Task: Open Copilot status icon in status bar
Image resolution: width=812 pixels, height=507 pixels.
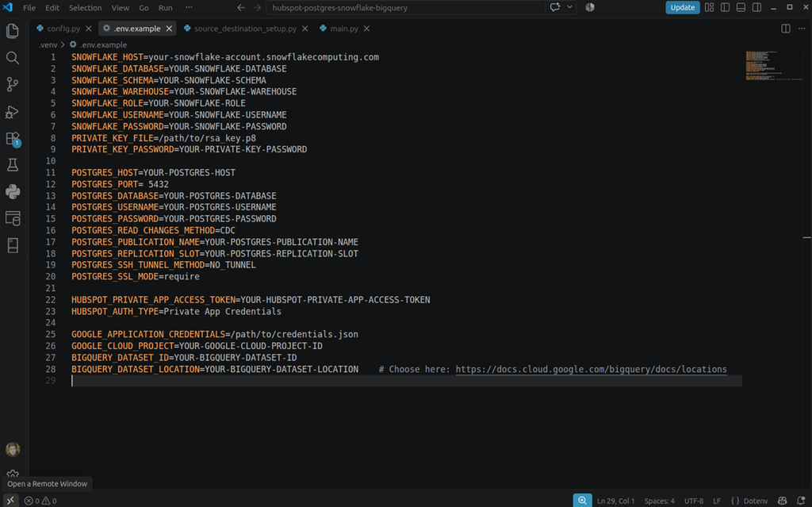Action: (782, 501)
